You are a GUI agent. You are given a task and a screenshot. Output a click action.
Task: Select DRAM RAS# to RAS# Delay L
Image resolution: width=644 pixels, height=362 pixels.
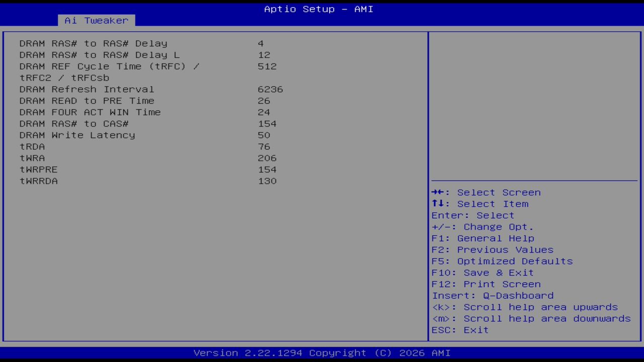(x=98, y=55)
